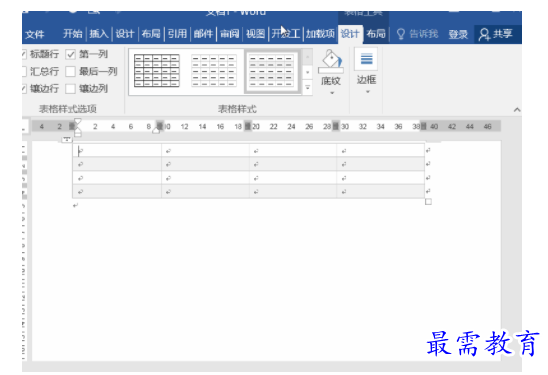Screen dimensions: 548x375
Task: Open the 加载项 ribbon tab
Action: tap(320, 34)
